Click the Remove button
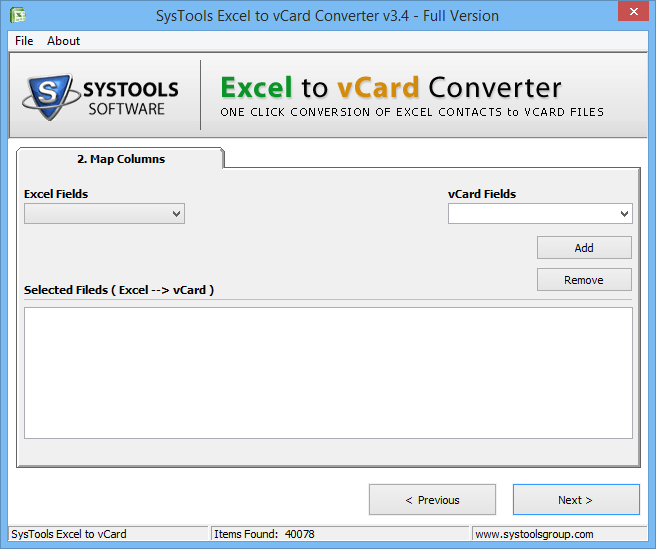 point(584,280)
